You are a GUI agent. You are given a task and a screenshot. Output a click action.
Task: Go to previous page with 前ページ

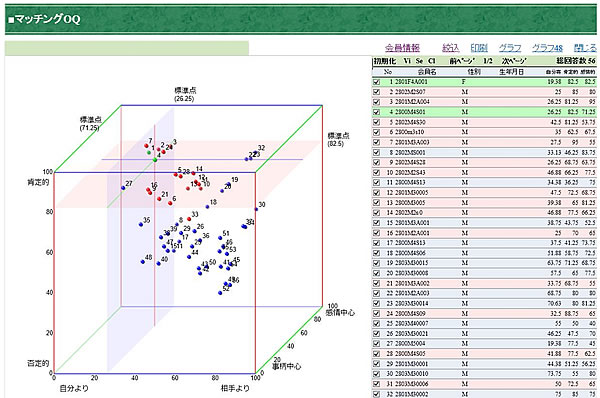point(462,61)
